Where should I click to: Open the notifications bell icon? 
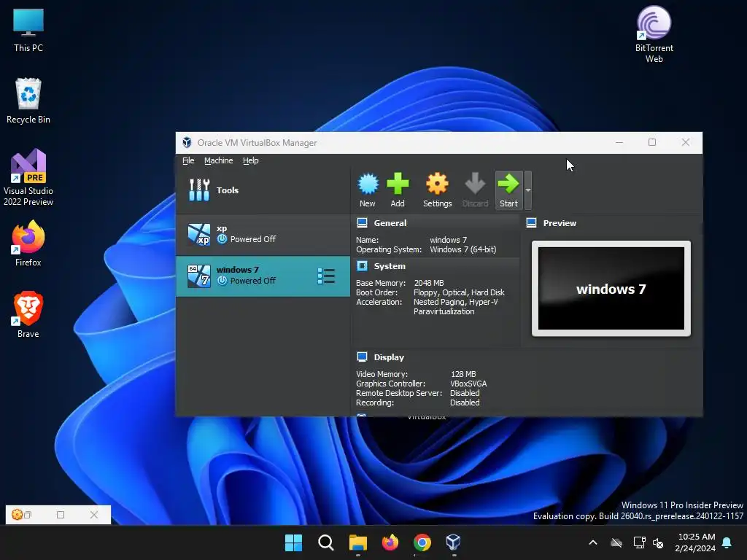tap(727, 542)
